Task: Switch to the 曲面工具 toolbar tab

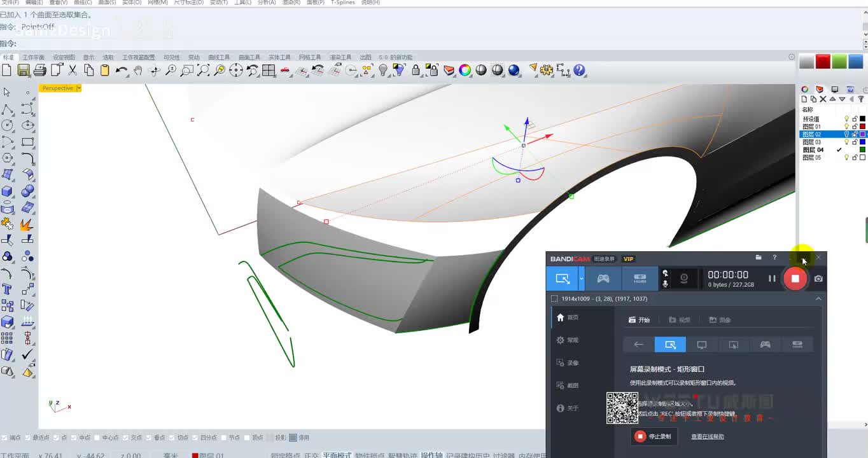Action: coord(249,57)
